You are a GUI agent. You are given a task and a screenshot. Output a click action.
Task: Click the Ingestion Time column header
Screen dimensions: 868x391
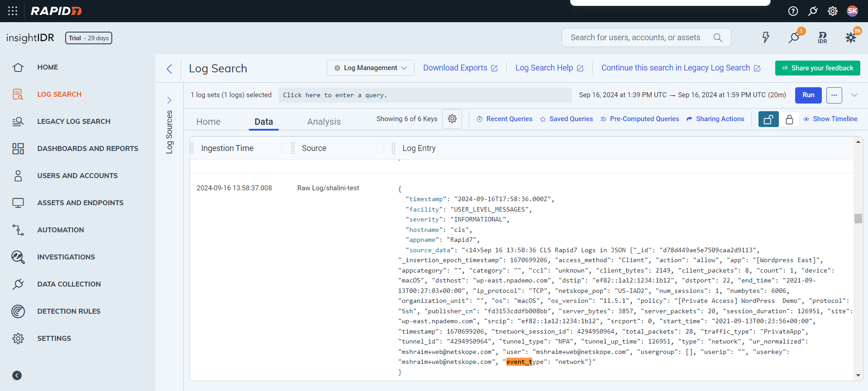pyautogui.click(x=227, y=148)
